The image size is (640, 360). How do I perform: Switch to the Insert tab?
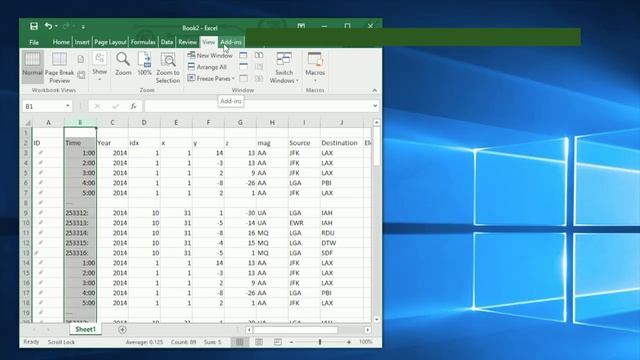[82, 42]
